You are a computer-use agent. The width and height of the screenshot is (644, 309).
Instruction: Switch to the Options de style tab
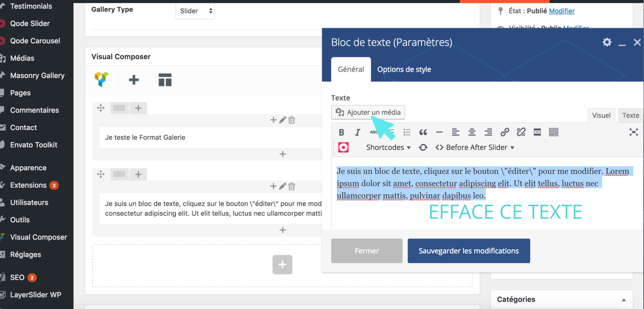tap(404, 69)
